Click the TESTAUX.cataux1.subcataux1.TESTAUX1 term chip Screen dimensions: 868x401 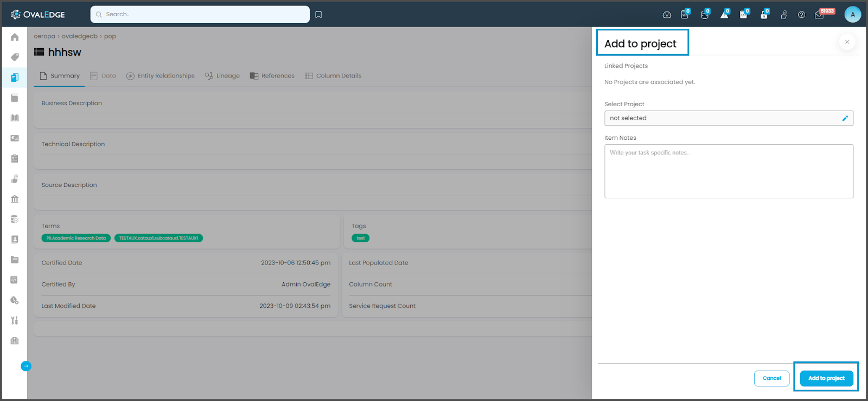(158, 238)
